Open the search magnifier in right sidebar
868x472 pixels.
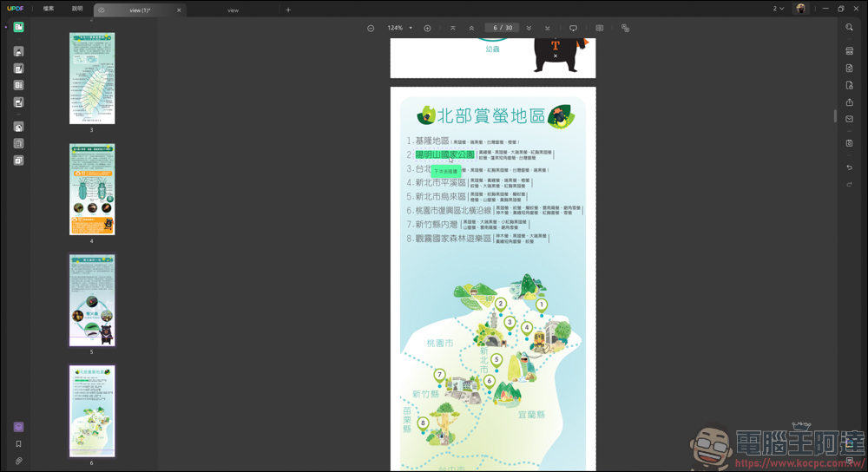click(849, 27)
